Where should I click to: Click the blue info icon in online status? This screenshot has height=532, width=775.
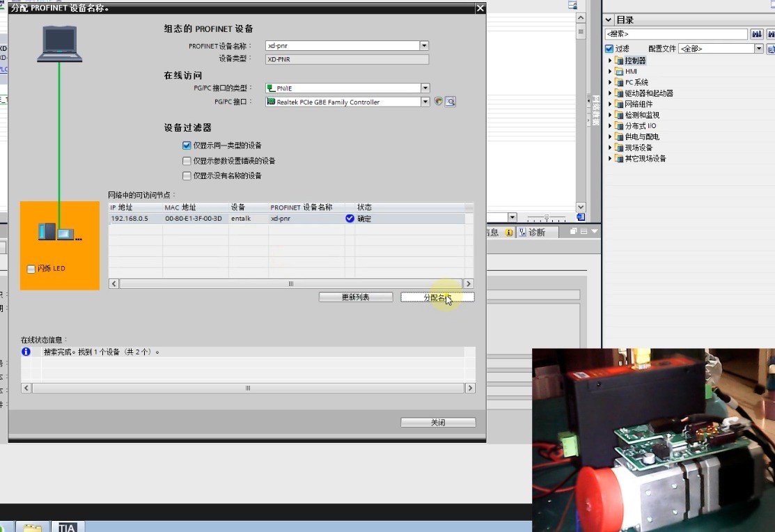click(x=26, y=352)
